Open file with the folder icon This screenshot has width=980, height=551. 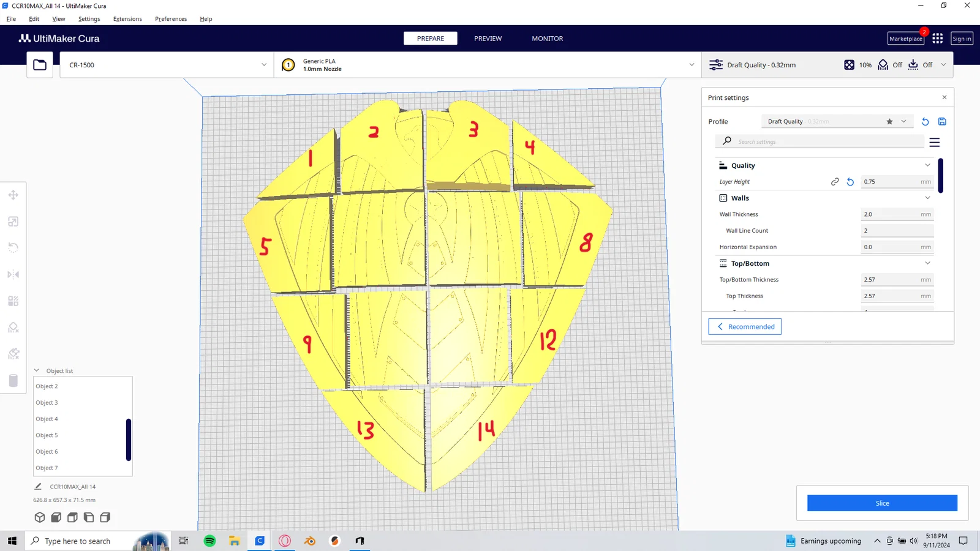40,65
